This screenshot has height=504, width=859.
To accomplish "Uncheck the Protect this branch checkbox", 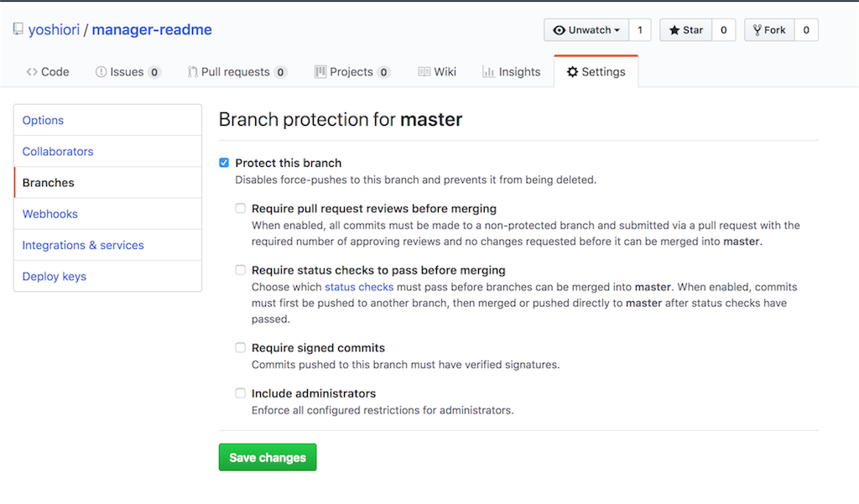I will [224, 163].
